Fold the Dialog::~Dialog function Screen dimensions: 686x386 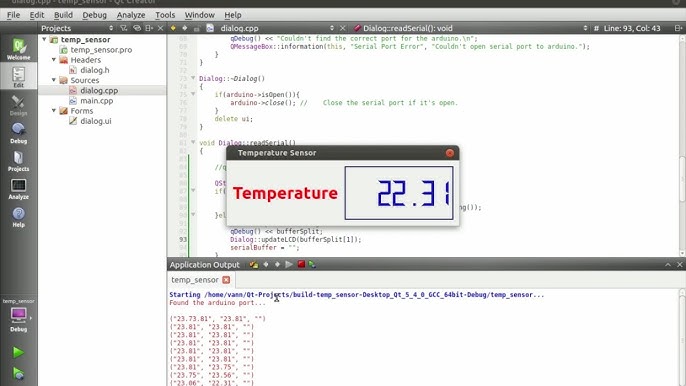pos(193,78)
